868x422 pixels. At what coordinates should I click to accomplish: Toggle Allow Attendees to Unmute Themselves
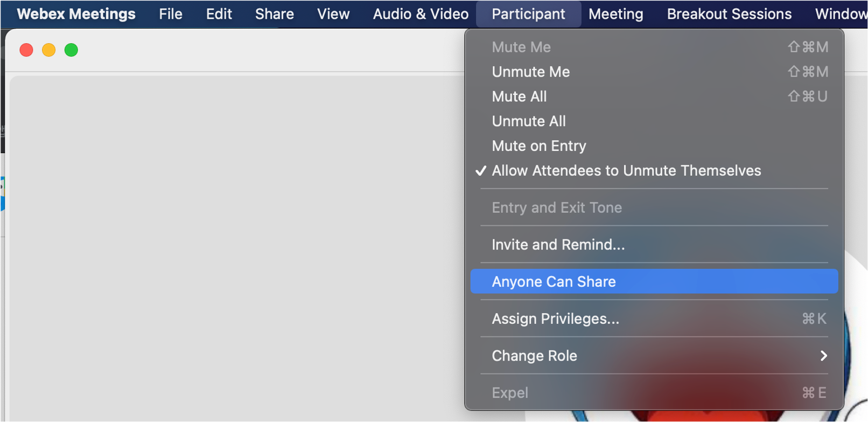626,171
